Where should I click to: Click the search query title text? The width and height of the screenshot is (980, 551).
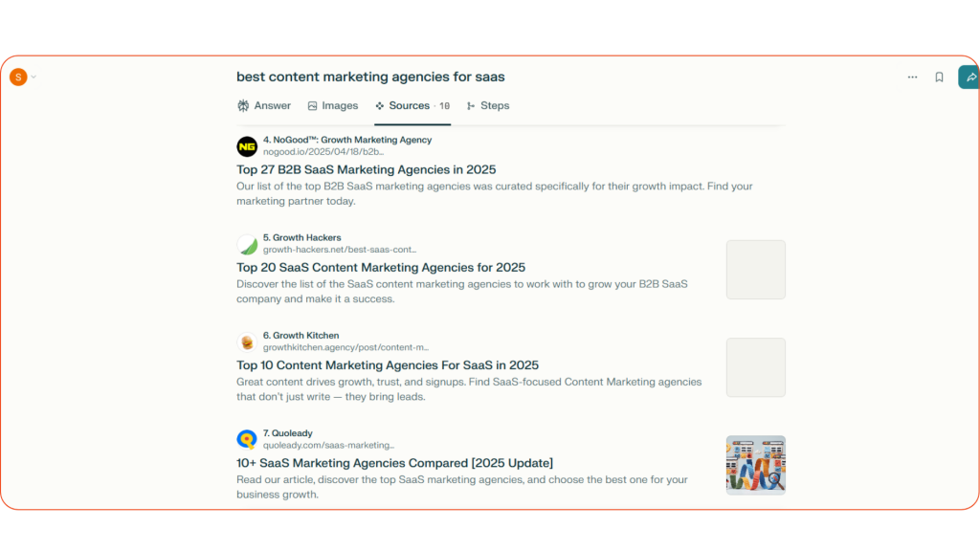370,77
